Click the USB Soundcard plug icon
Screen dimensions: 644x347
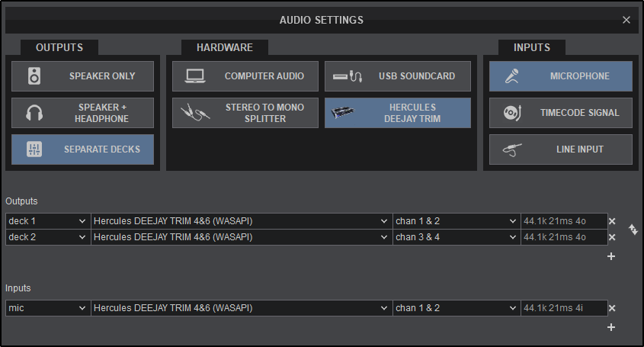[351, 76]
